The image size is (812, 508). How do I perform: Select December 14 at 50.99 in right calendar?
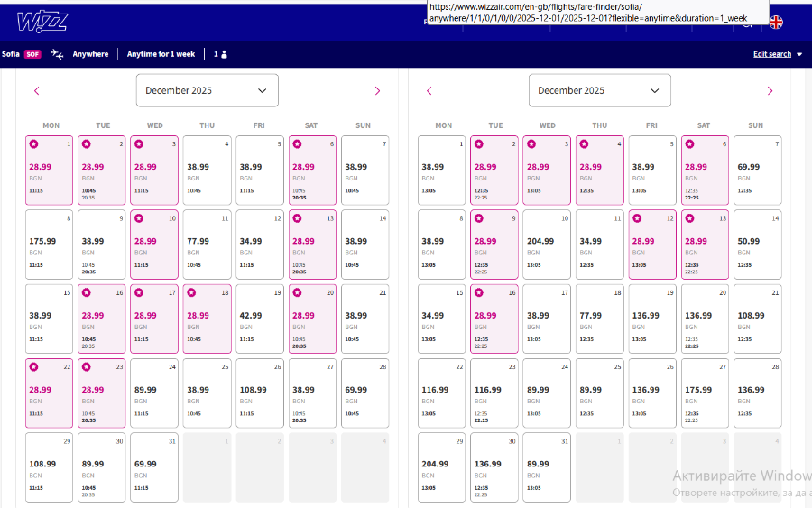(x=758, y=245)
